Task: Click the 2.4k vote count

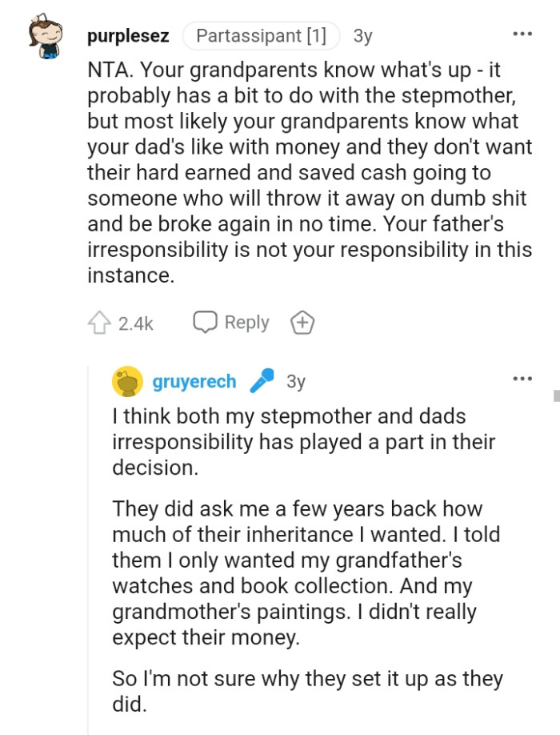Action: point(135,323)
